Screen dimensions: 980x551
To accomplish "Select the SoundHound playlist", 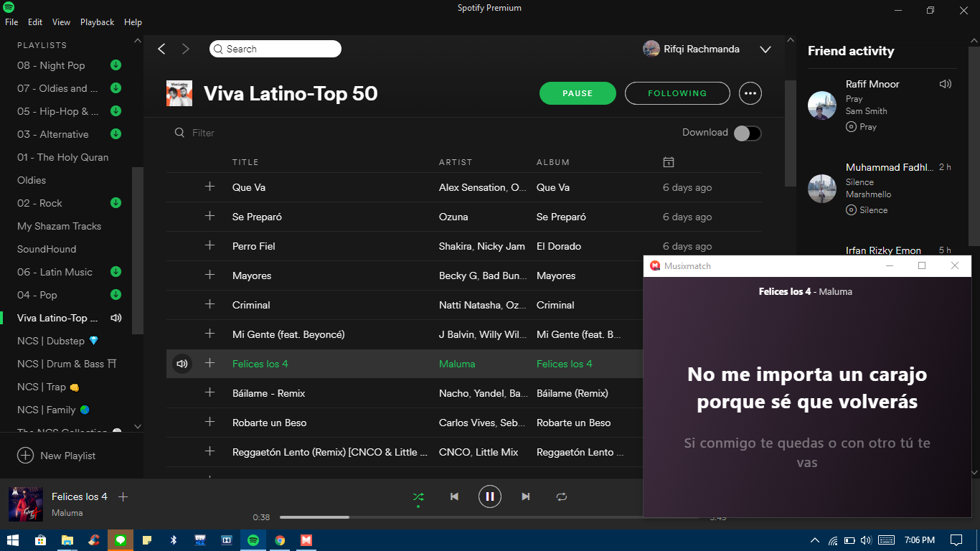I will point(47,249).
